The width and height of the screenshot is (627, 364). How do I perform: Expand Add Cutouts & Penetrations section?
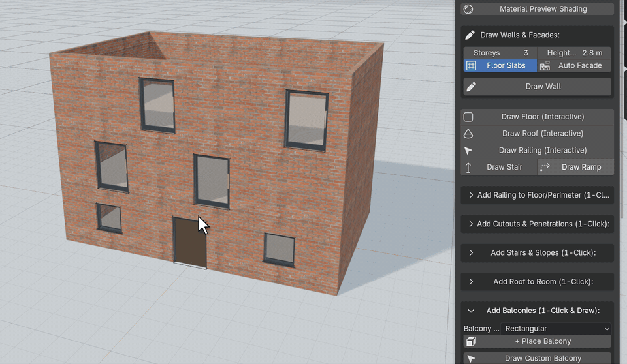537,224
